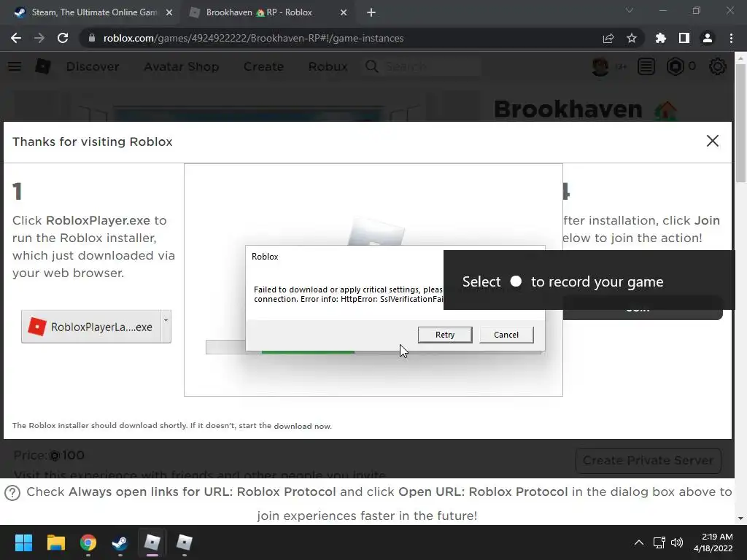Open File Explorer from the taskbar
The width and height of the screenshot is (747, 560).
[55, 542]
